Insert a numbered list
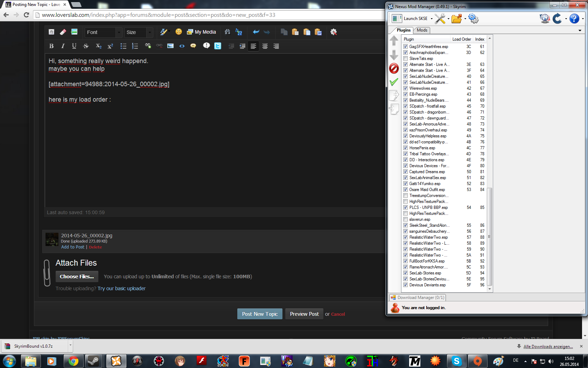 click(x=135, y=46)
